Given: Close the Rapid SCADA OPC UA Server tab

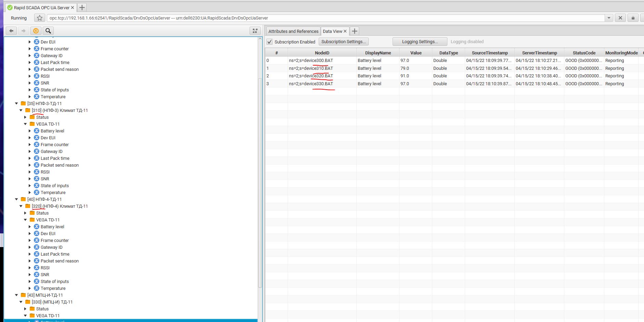Looking at the screenshot, I should pyautogui.click(x=72, y=8).
